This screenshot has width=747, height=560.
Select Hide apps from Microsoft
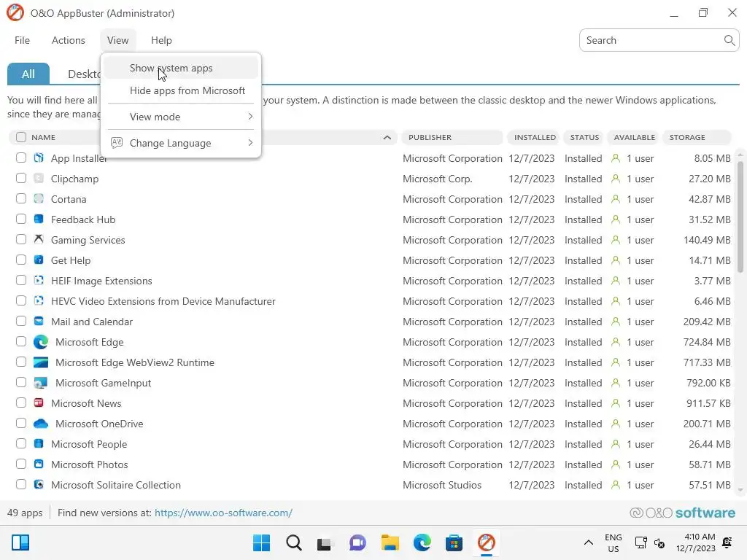coord(181,90)
